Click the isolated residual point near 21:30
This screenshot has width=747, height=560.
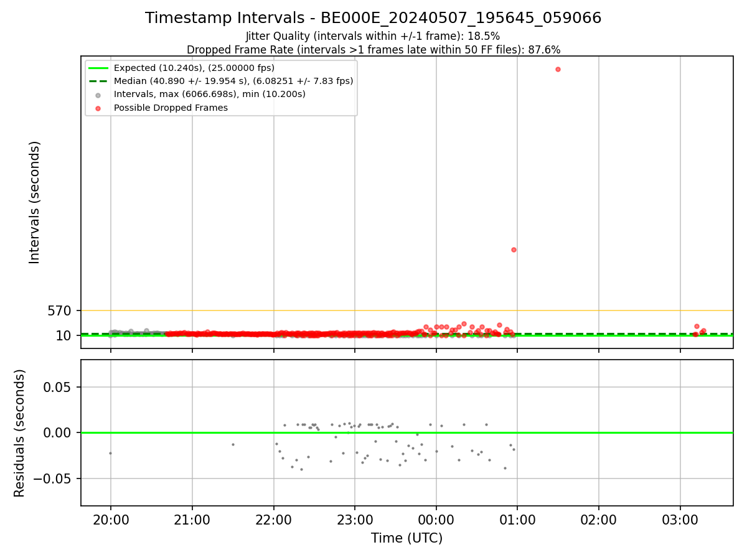pos(233,444)
